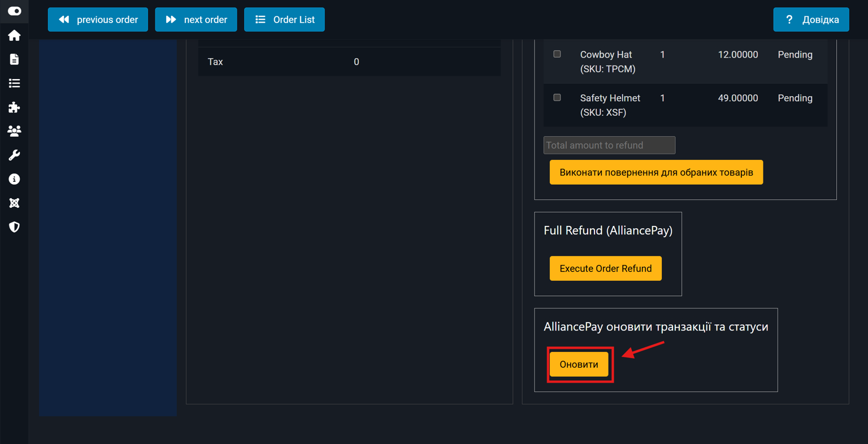Open the shield security icon
This screenshot has height=444, width=868.
[14, 227]
